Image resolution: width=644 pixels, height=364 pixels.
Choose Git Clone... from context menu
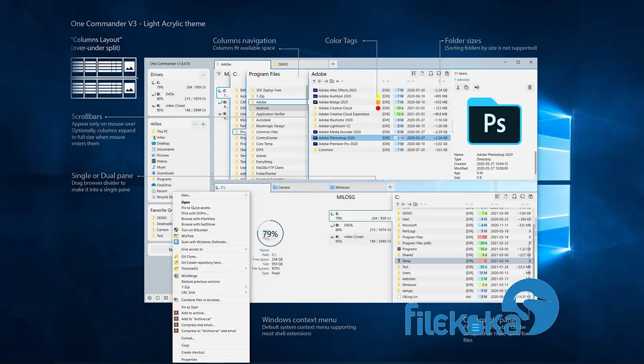click(189, 257)
